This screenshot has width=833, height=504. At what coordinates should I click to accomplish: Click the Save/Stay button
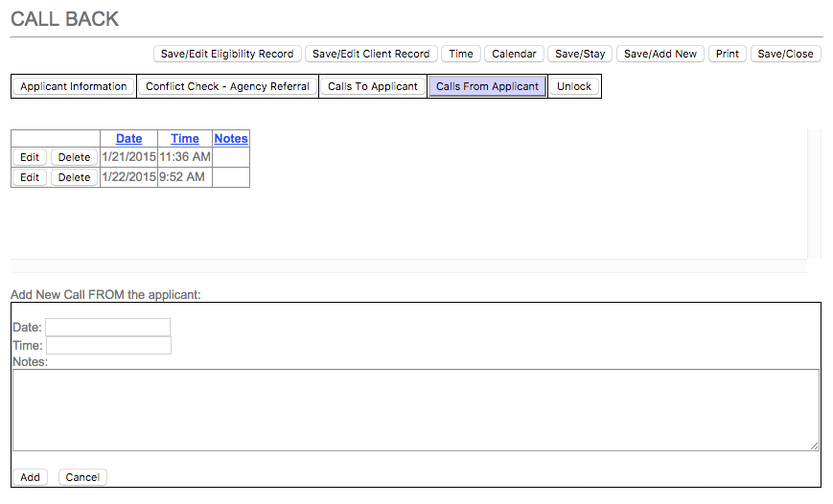580,54
